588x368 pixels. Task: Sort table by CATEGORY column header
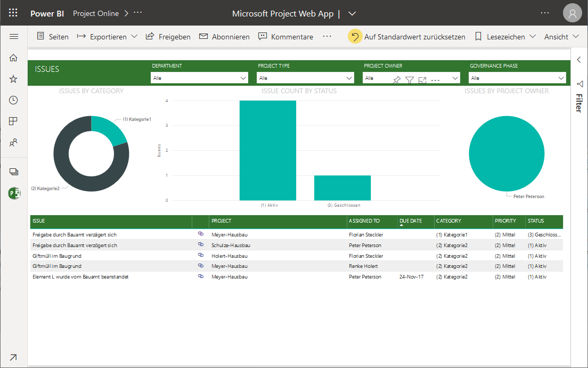[448, 220]
